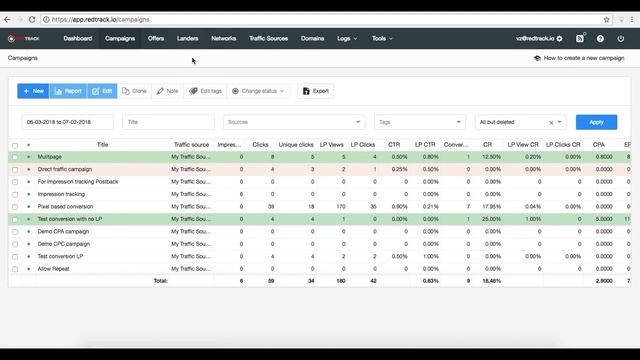Clone the selected campaign

(134, 91)
